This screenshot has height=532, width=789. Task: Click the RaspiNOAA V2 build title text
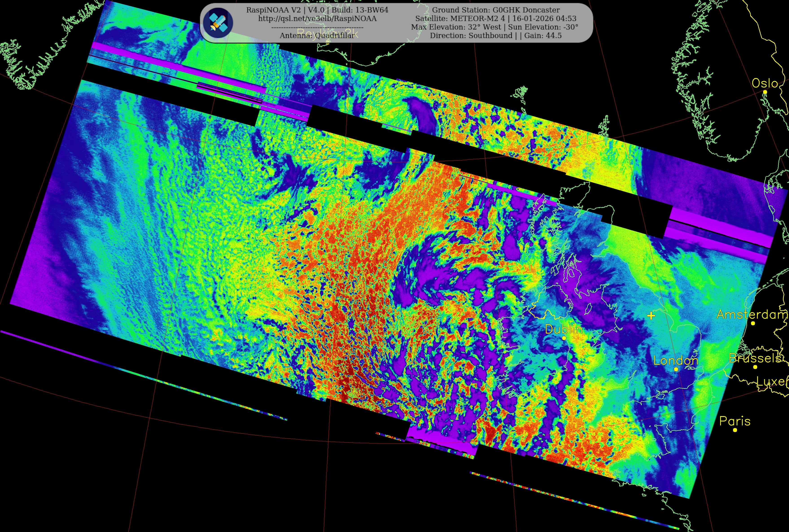point(317,10)
